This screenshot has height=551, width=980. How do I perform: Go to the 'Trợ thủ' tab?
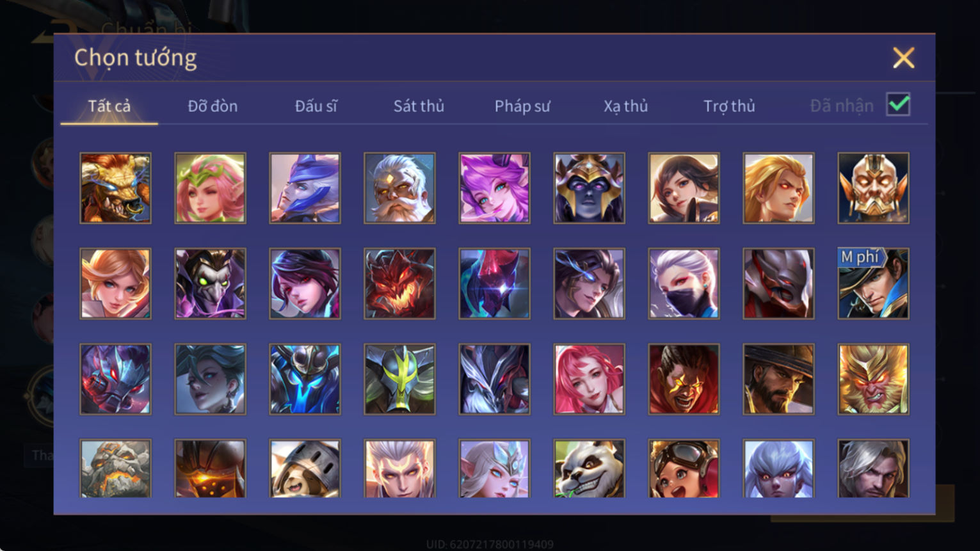729,106
